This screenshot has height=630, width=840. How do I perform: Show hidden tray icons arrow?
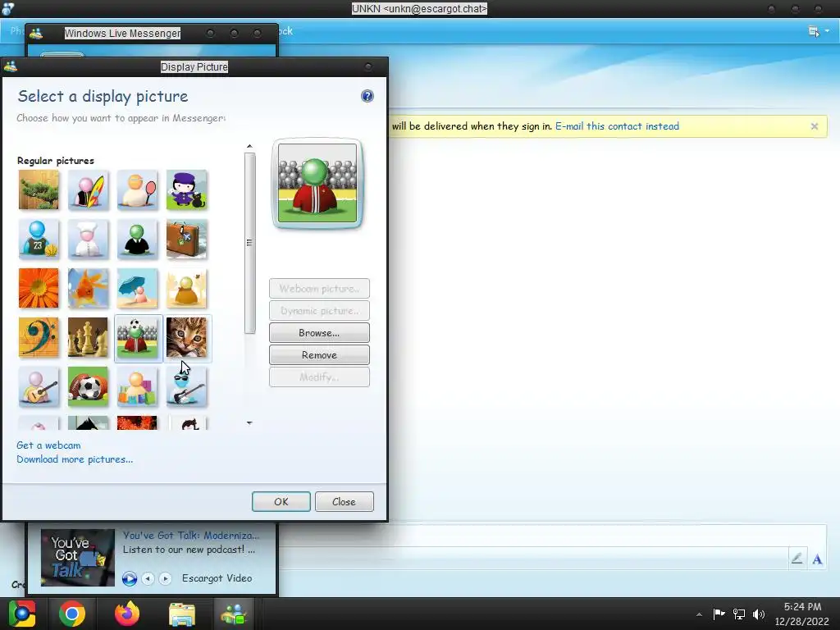pyautogui.click(x=699, y=614)
